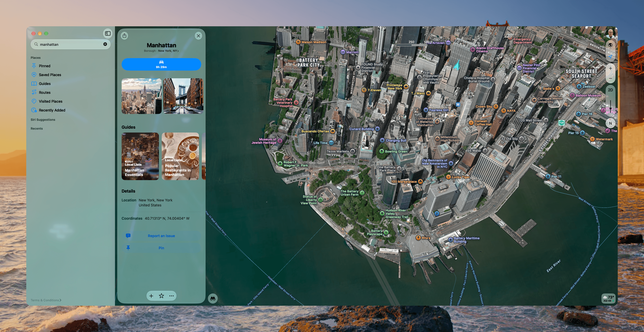Close the Manhattan place card
This screenshot has width=644, height=332.
click(198, 36)
